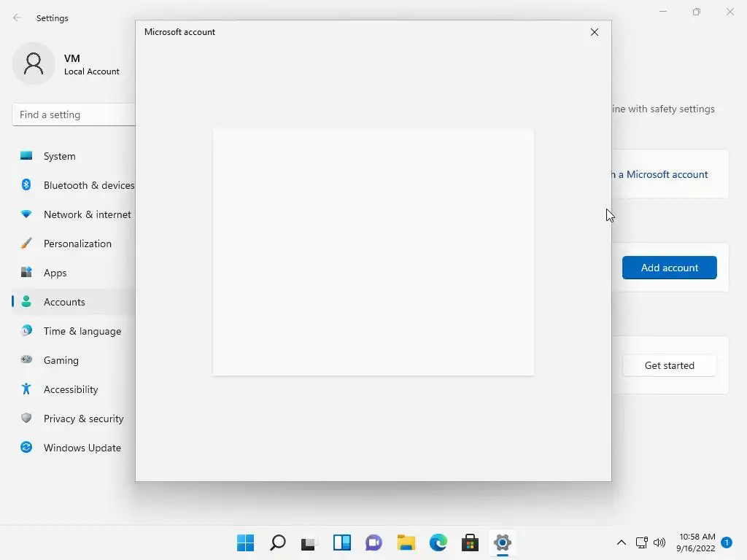Screen dimensions: 747x560
Task: Click the Find a setting search box
Action: click(74, 114)
